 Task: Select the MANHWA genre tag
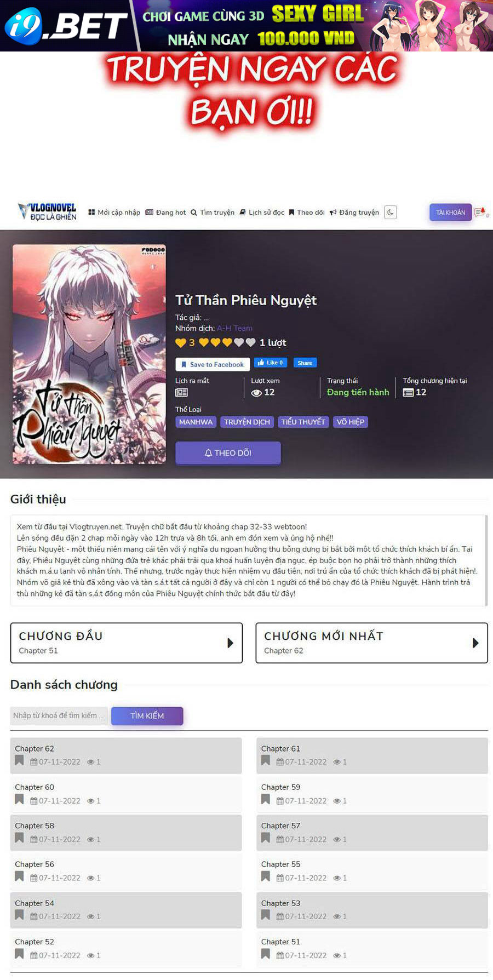(196, 422)
